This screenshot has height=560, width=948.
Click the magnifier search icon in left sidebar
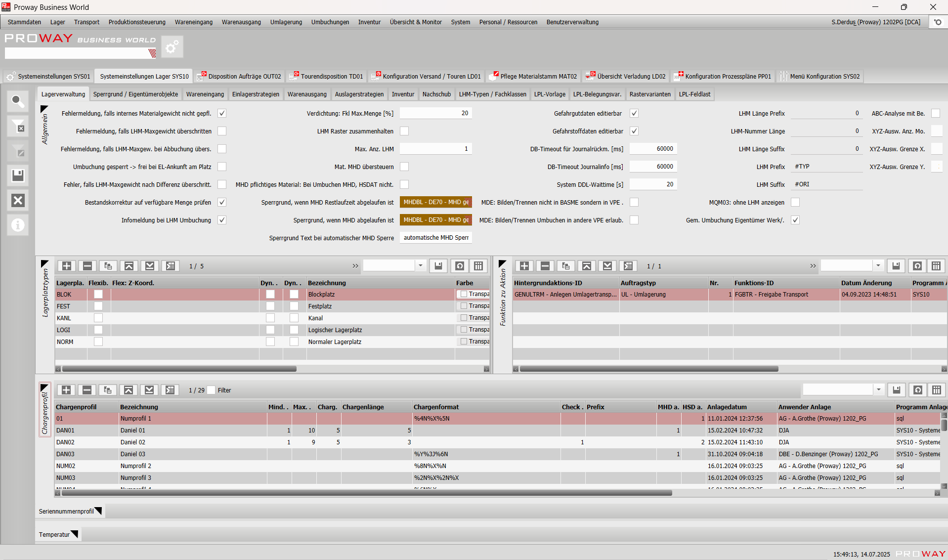[18, 102]
